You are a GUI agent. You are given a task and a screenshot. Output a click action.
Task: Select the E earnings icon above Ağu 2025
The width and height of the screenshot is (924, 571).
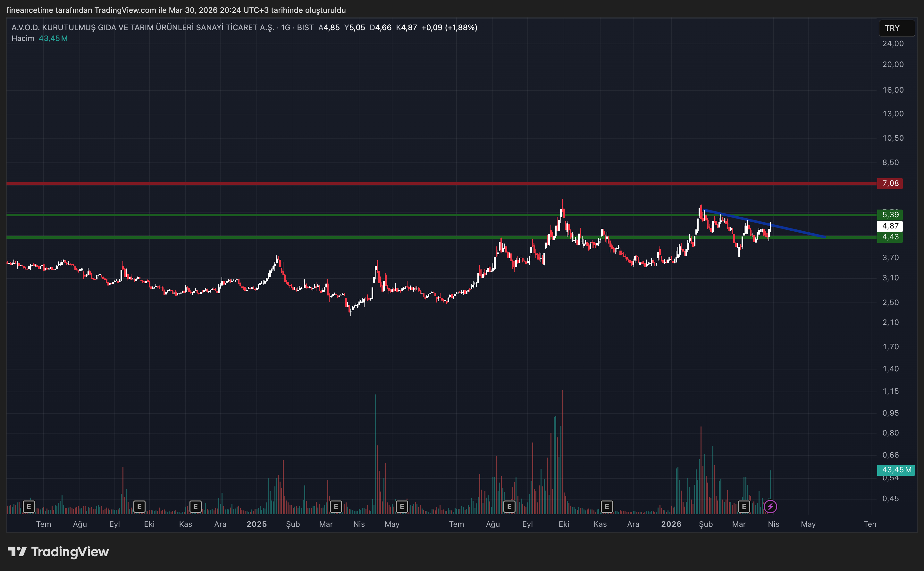[x=509, y=506]
